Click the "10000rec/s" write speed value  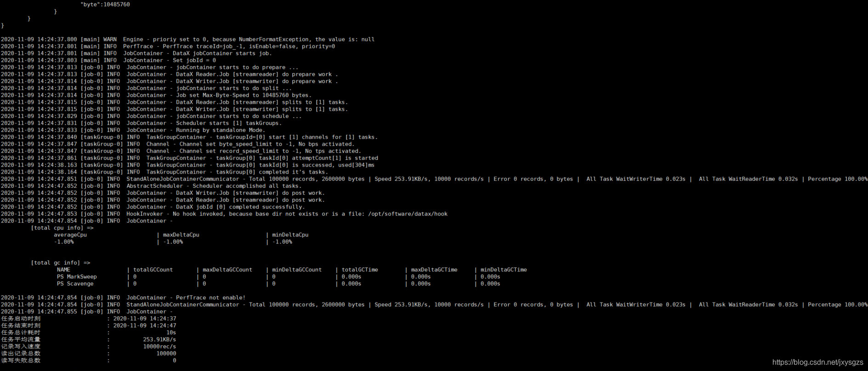[x=159, y=347]
